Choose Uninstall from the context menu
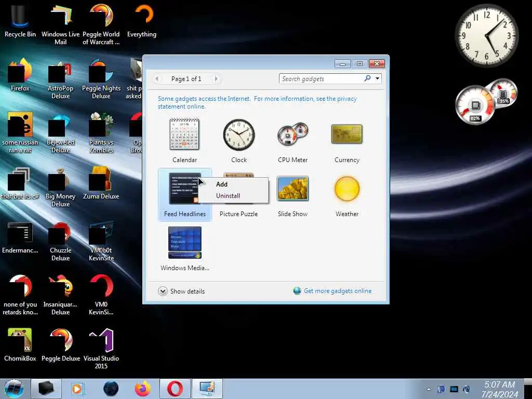The width and height of the screenshot is (532, 399). (228, 196)
